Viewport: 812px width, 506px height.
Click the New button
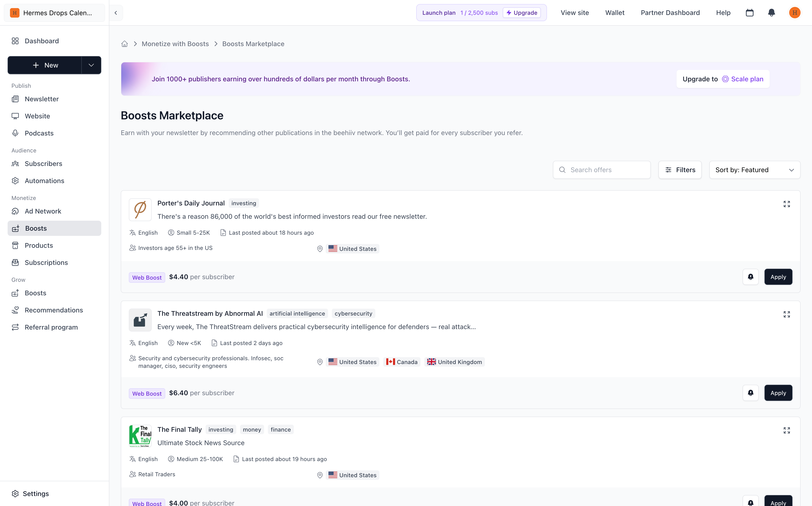pos(44,65)
